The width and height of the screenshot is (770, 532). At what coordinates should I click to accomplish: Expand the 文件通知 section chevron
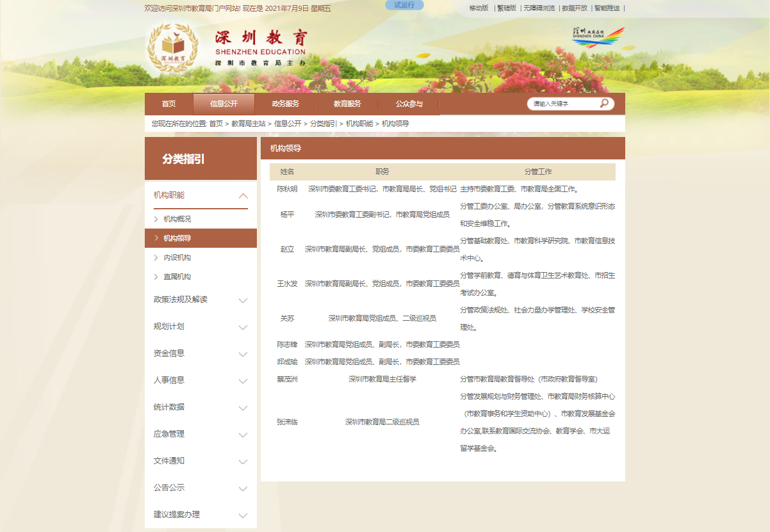click(243, 462)
